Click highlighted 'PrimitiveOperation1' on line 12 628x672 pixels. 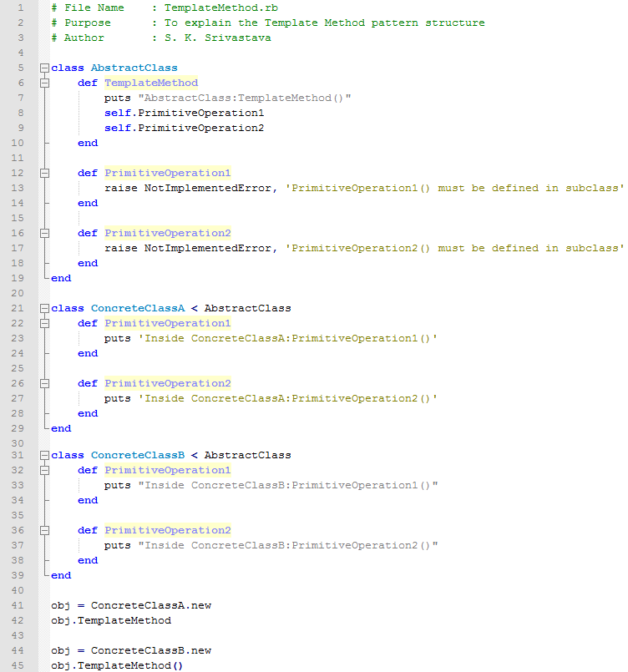(168, 173)
